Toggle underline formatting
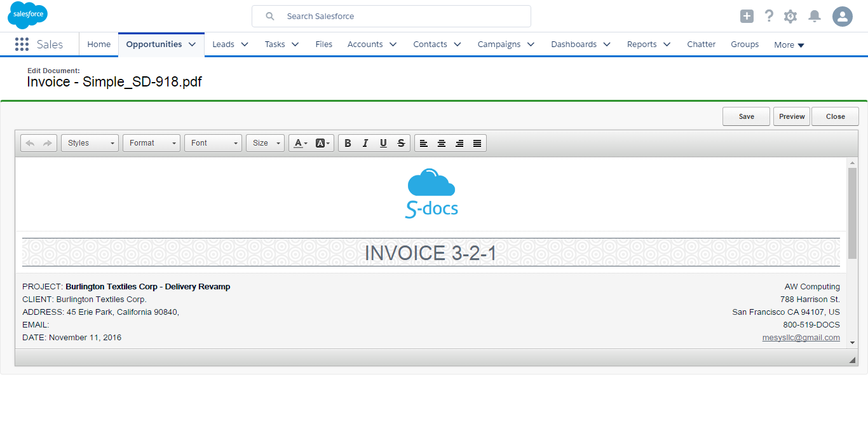The image size is (868, 421). point(383,143)
